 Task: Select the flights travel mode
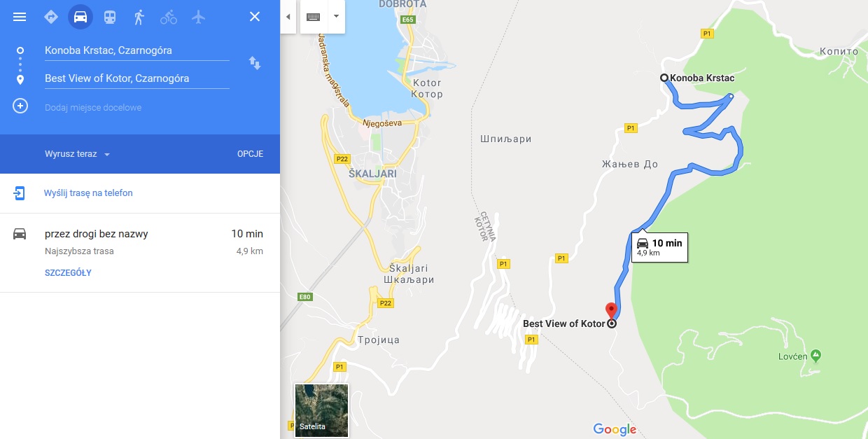point(198,17)
